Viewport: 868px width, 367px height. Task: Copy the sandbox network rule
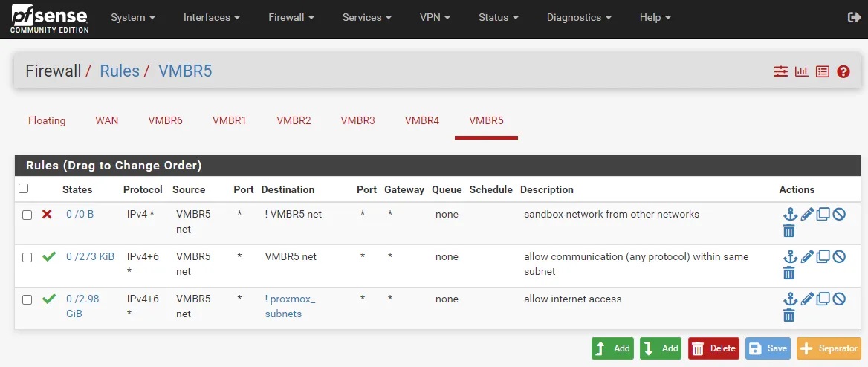coord(823,214)
